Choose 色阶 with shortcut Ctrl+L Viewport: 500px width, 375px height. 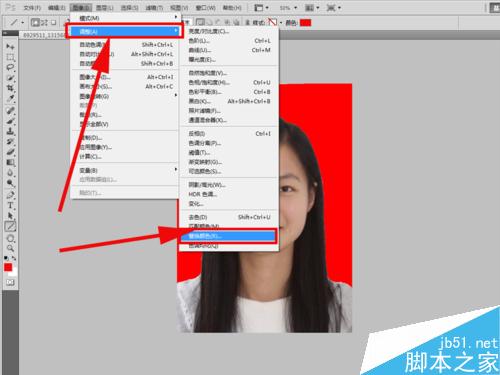click(229, 41)
